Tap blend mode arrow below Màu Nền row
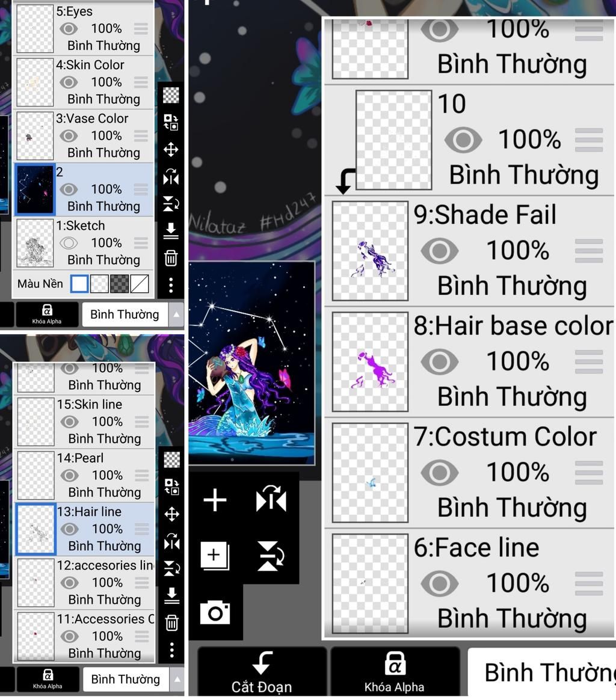The image size is (616, 700). [176, 315]
